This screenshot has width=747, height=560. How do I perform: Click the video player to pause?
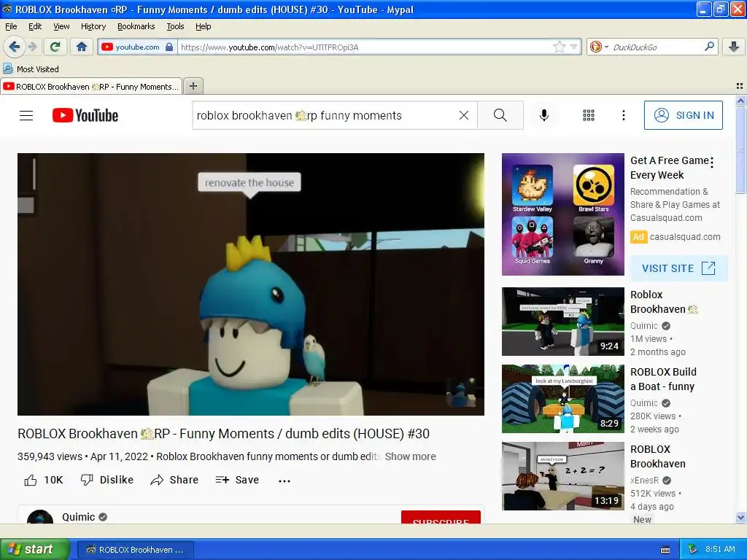click(x=251, y=284)
